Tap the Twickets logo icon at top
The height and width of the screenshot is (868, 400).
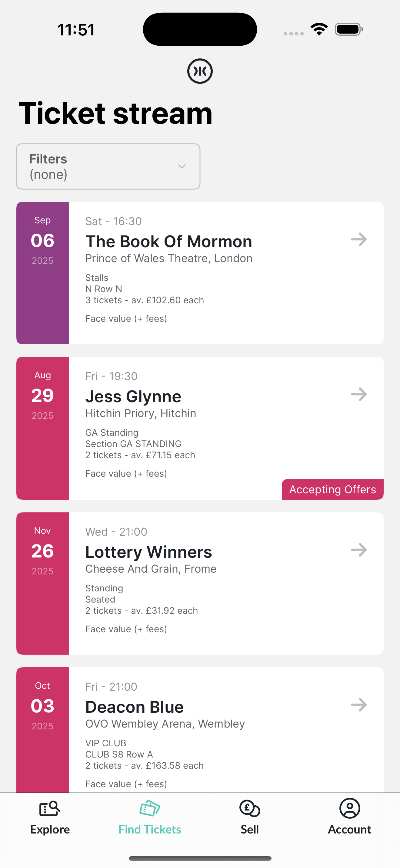[200, 71]
